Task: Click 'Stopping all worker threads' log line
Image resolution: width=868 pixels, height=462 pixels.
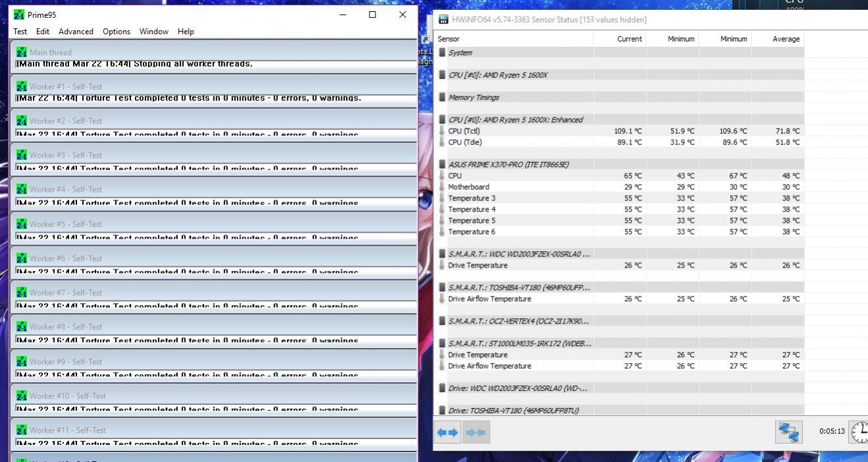Action: click(x=134, y=64)
